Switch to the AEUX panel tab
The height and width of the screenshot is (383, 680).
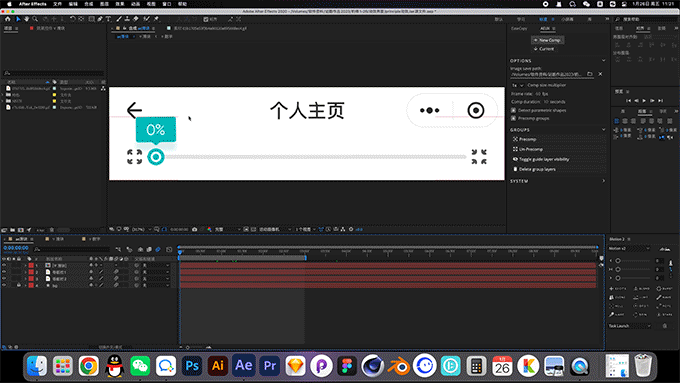pyautogui.click(x=545, y=28)
